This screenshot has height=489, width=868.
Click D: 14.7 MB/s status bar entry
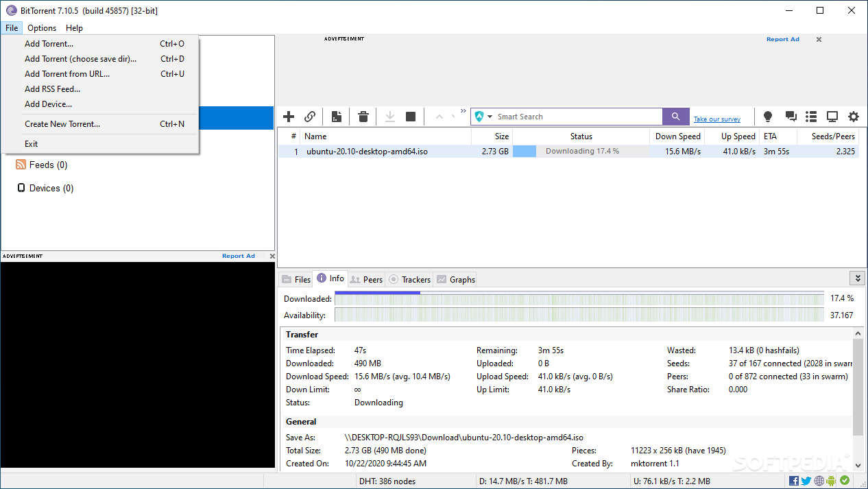point(523,481)
